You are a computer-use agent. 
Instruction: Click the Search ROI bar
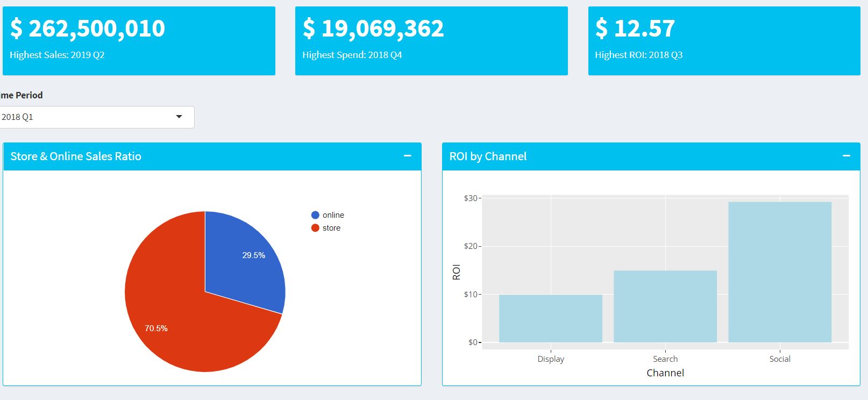coord(665,306)
